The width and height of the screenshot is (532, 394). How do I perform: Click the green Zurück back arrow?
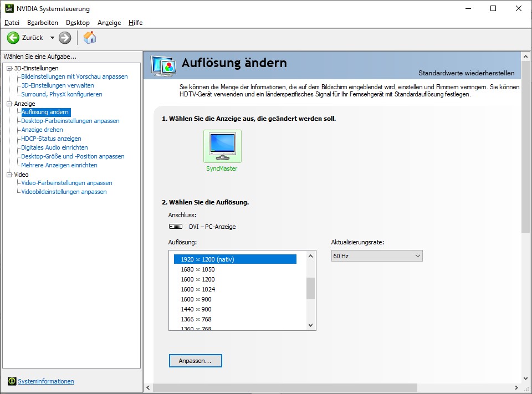(13, 38)
